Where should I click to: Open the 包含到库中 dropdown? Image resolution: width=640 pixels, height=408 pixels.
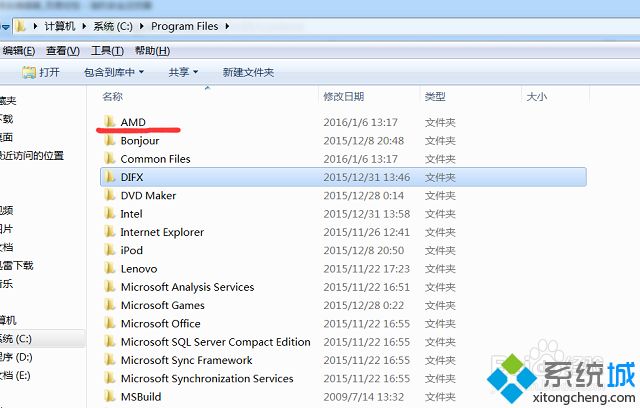tap(114, 72)
